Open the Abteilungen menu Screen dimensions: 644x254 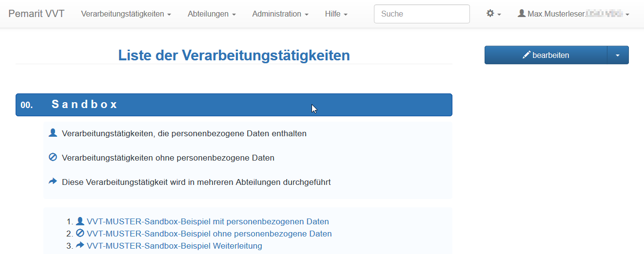(x=212, y=14)
